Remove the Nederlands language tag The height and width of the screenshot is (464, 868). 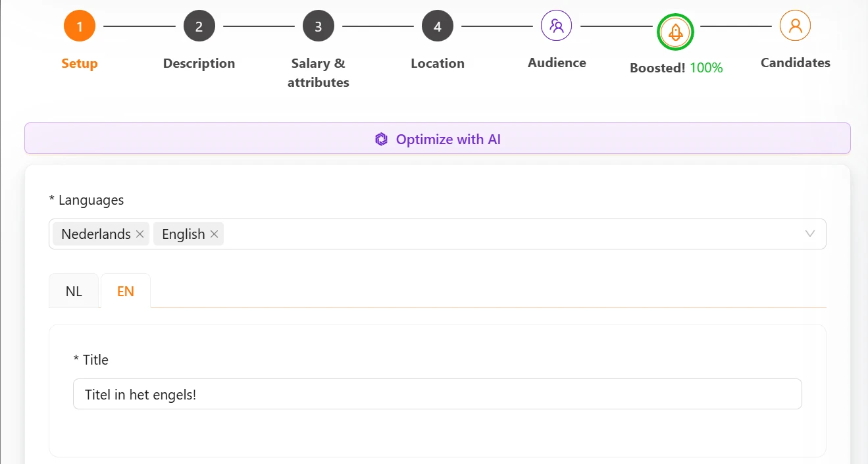(x=140, y=234)
